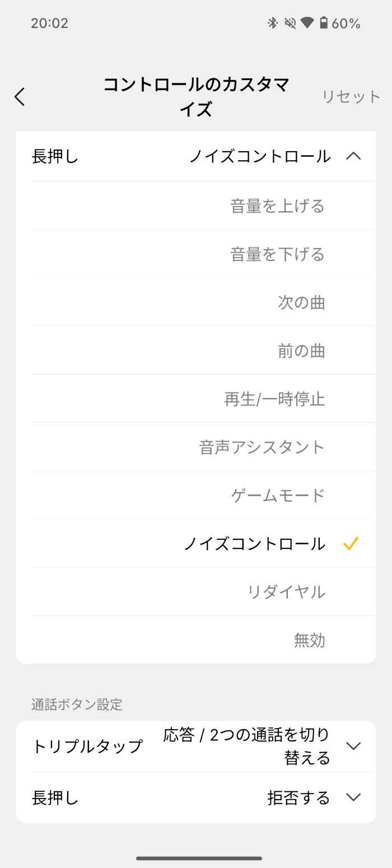Tap the navigation handle at screen bottom
The width and height of the screenshot is (392, 868).
196,856
